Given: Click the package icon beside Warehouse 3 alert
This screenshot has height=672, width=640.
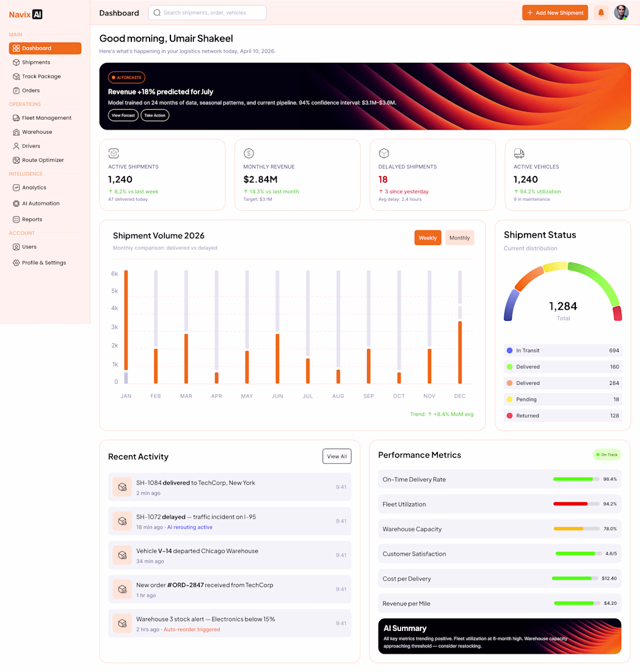Looking at the screenshot, I should 122,623.
